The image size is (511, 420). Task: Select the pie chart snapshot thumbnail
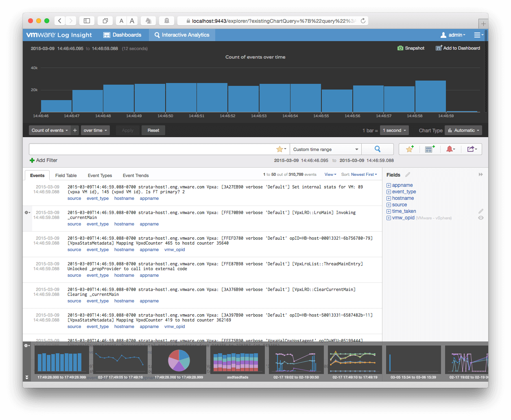tap(179, 360)
